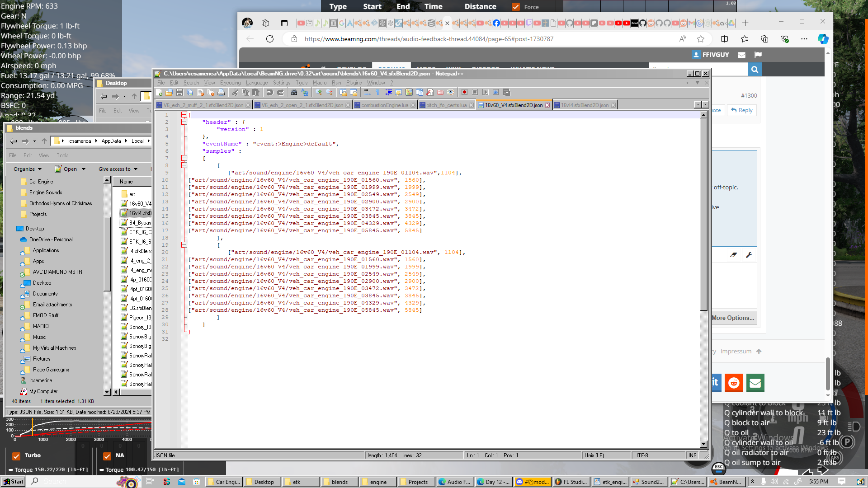Open the Organize dropdown in Explorer

point(28,169)
